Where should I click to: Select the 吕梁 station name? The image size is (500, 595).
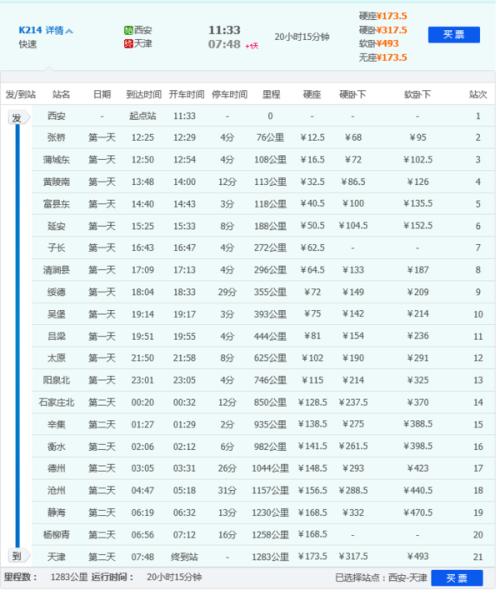[x=57, y=336]
